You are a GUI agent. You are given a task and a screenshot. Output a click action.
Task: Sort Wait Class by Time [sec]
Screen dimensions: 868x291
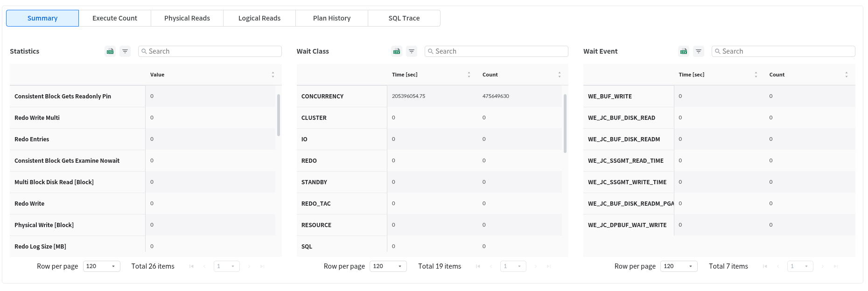tap(469, 75)
